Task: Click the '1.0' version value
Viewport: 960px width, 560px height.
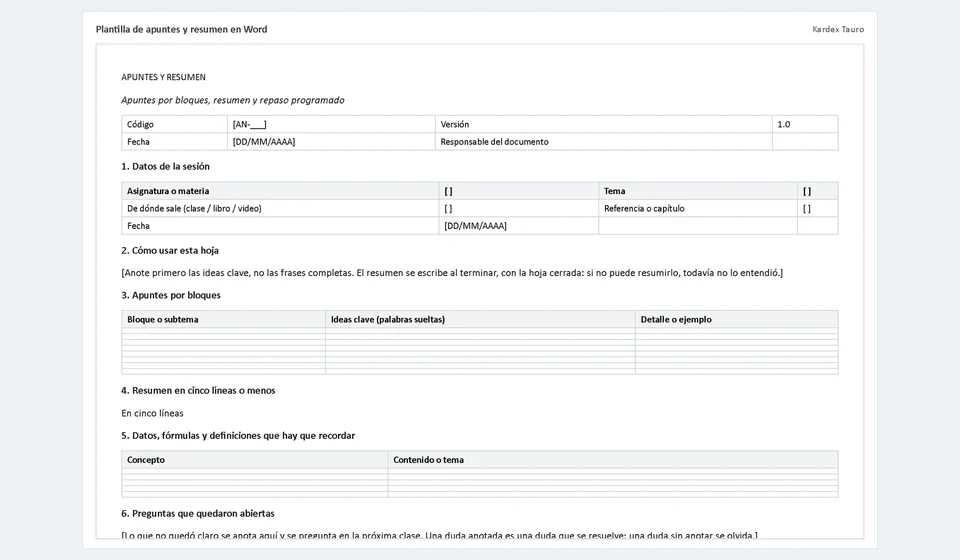Action: [x=805, y=124]
